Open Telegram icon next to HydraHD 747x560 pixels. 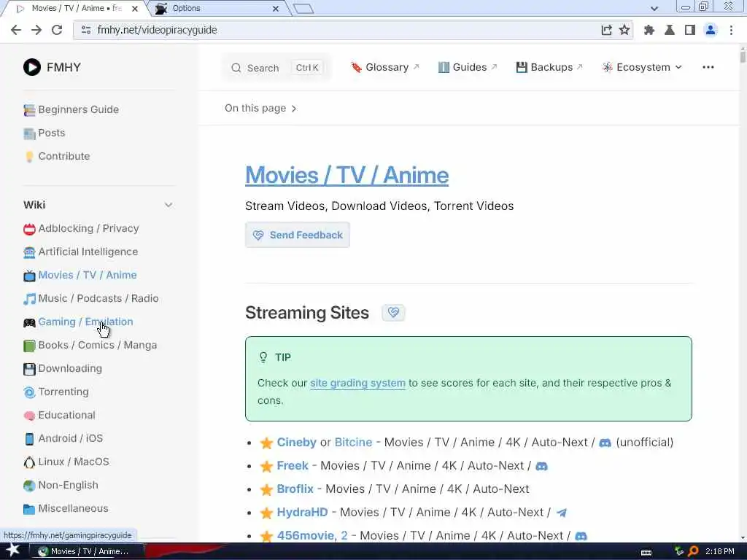(562, 513)
